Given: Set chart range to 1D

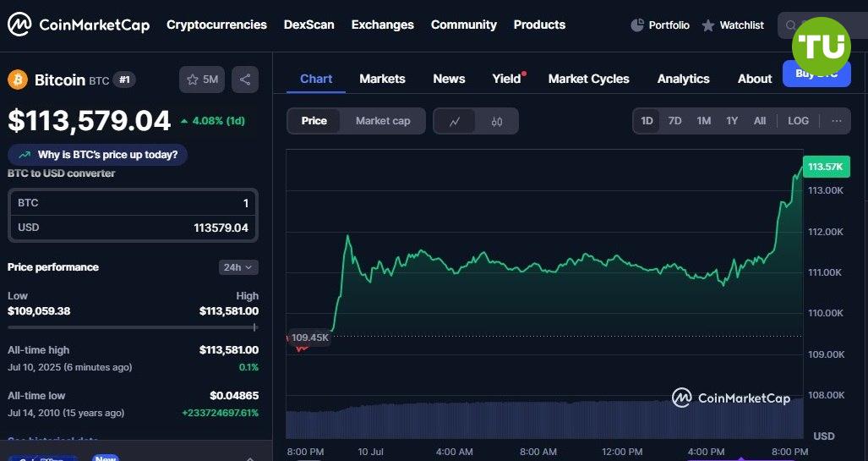Looking at the screenshot, I should pos(647,121).
